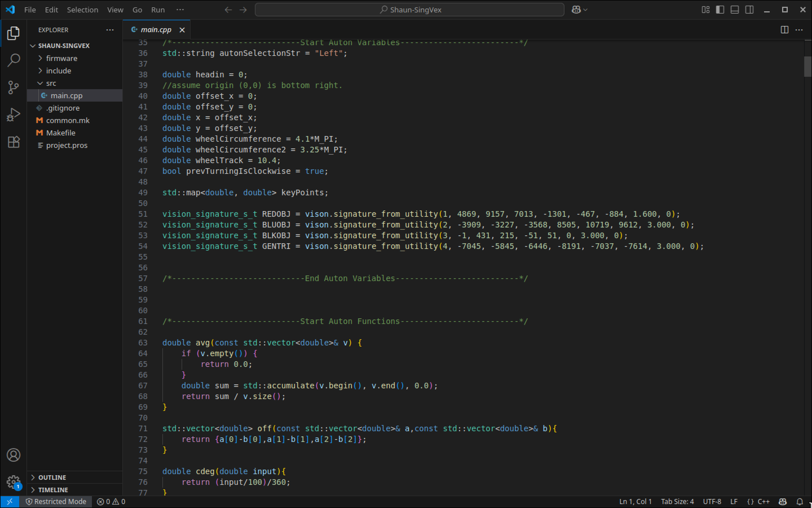Open the Selection menu
This screenshot has width=812, height=508.
click(83, 10)
